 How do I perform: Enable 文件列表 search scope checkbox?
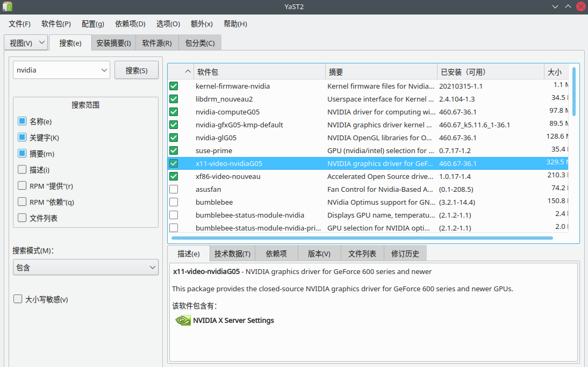point(22,218)
